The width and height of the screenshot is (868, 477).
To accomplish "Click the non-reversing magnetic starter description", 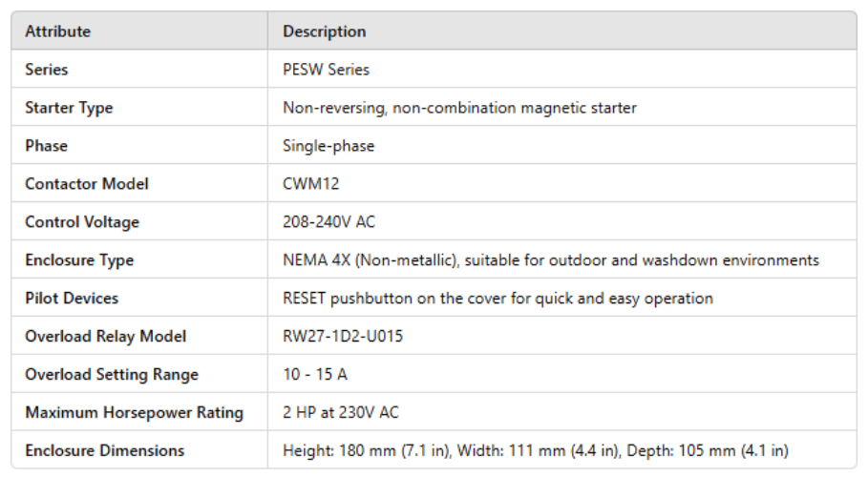I will coord(459,108).
